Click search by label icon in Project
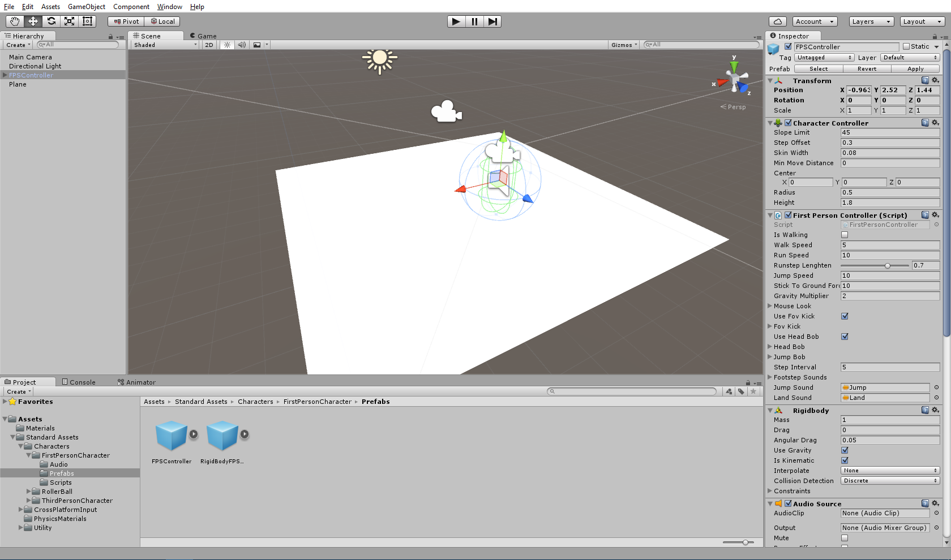The image size is (951, 560). coord(741,391)
